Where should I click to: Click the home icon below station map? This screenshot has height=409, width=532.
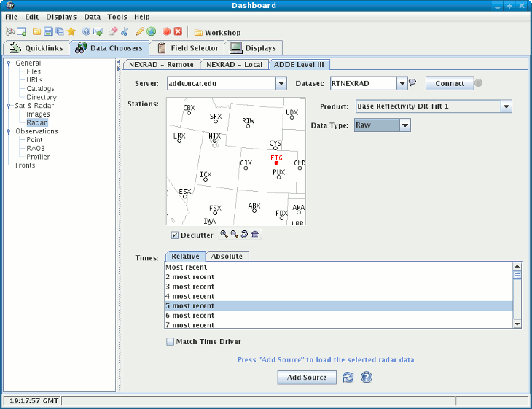(x=255, y=235)
